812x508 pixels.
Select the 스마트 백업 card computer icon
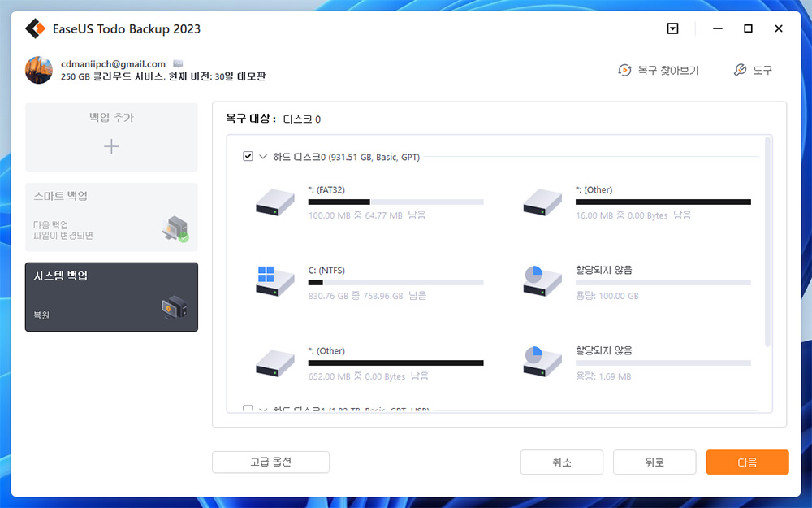click(x=175, y=228)
